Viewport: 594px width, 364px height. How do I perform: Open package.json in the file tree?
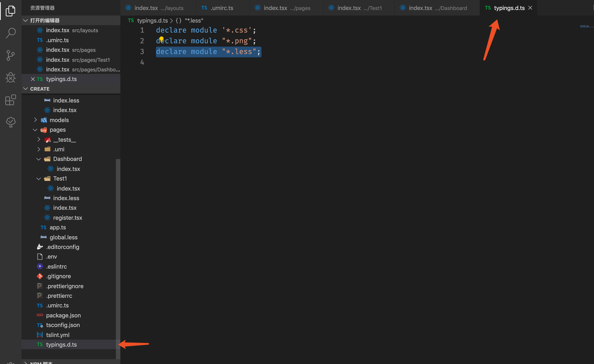[63, 315]
